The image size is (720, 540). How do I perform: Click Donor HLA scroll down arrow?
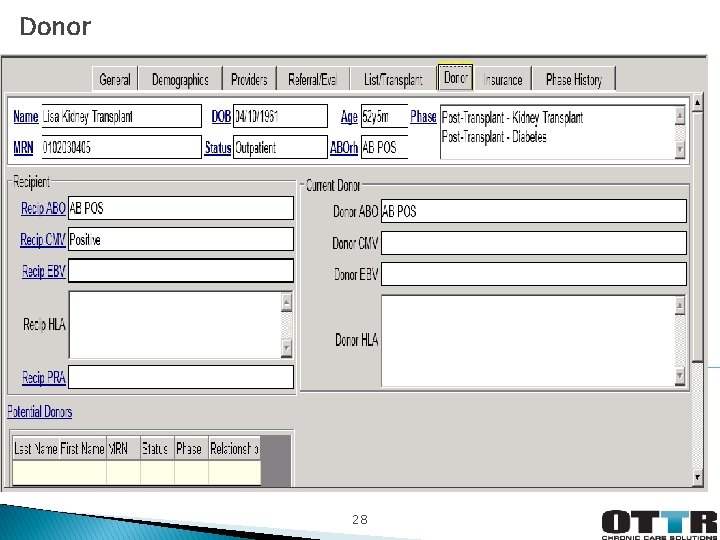[680, 377]
